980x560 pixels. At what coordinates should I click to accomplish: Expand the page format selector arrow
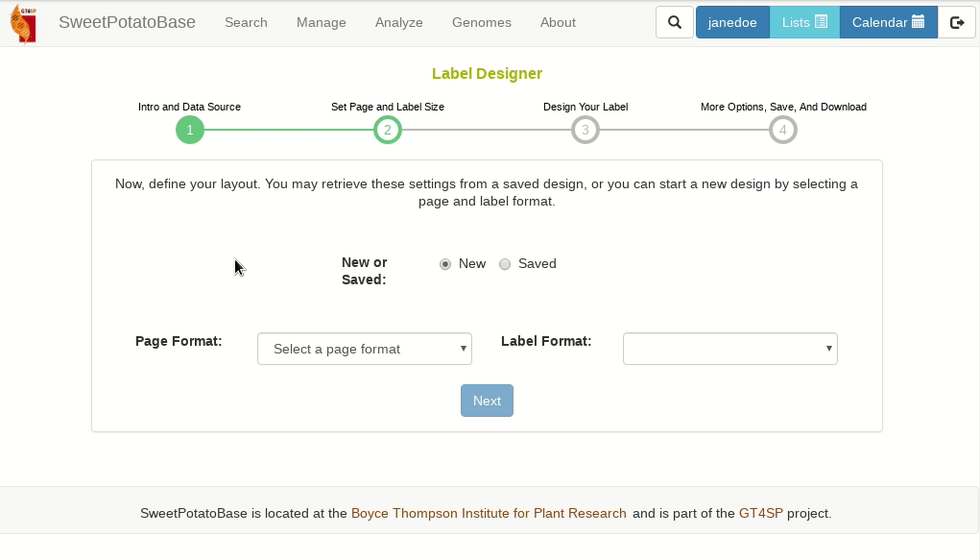click(462, 349)
